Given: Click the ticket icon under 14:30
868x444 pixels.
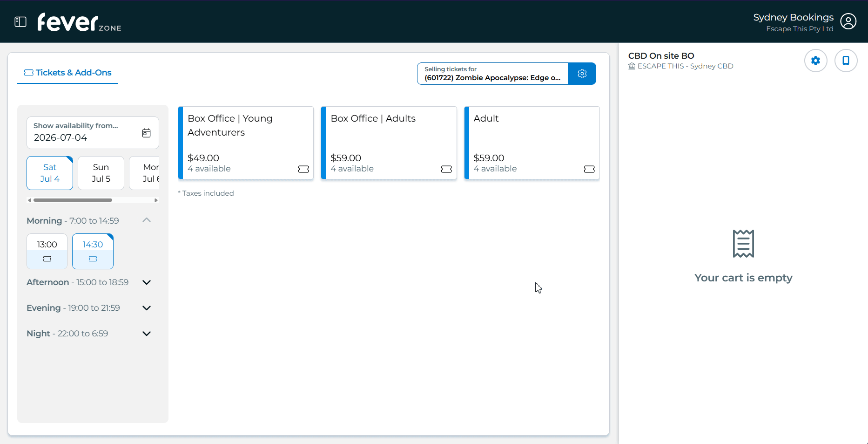Looking at the screenshot, I should coord(93,259).
